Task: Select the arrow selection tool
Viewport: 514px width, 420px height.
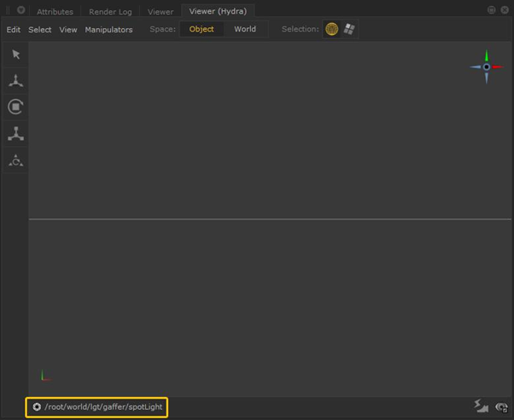Action: click(15, 55)
